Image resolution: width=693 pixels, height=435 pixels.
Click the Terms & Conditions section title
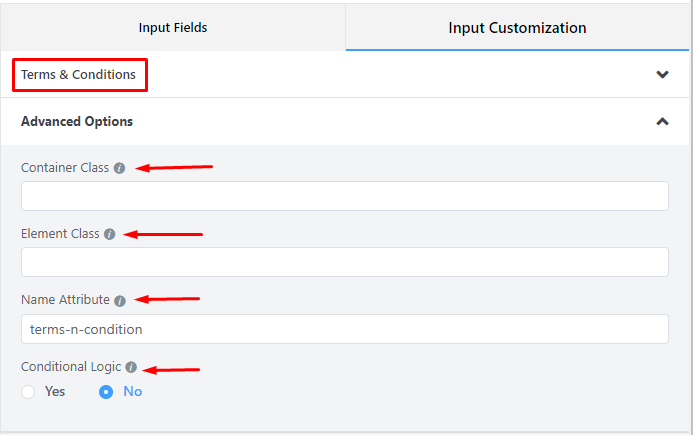pyautogui.click(x=78, y=75)
